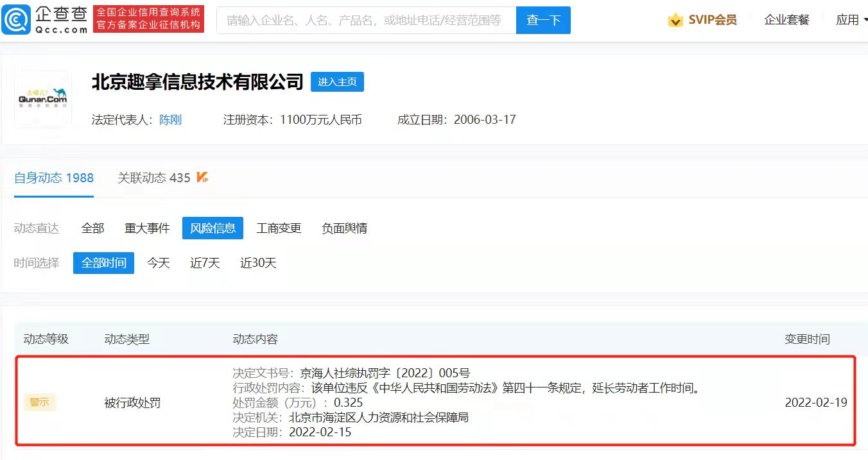Click the 进入主页 button
The height and width of the screenshot is (460, 868).
337,82
